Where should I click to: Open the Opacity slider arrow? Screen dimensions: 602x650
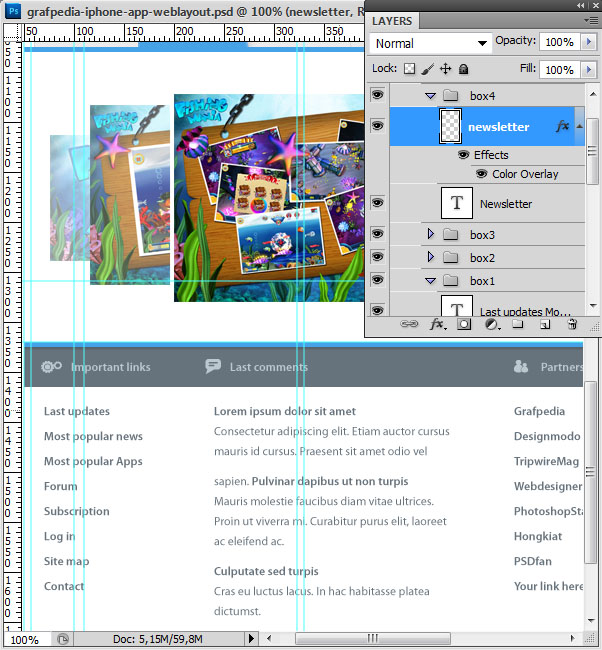(x=588, y=42)
